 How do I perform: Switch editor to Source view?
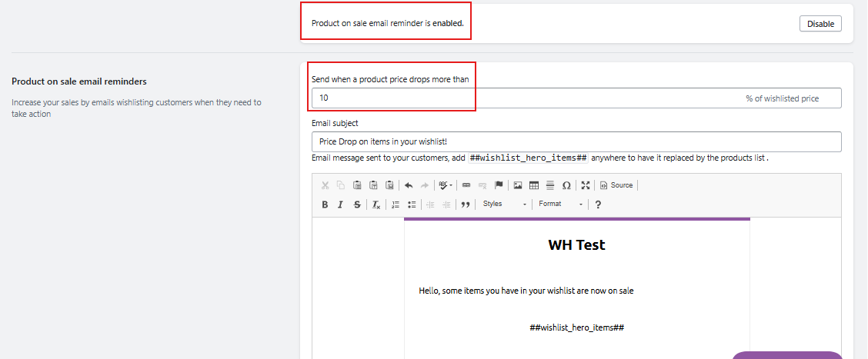tap(616, 185)
